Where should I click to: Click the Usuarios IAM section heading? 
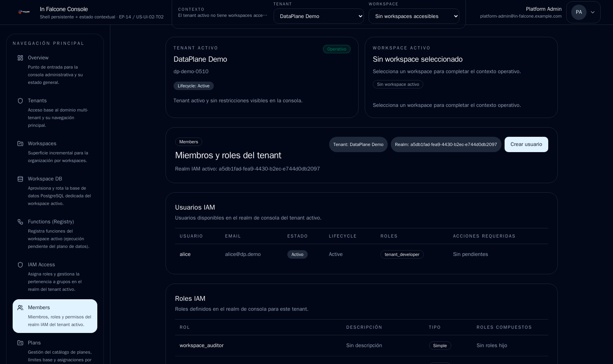click(x=195, y=207)
